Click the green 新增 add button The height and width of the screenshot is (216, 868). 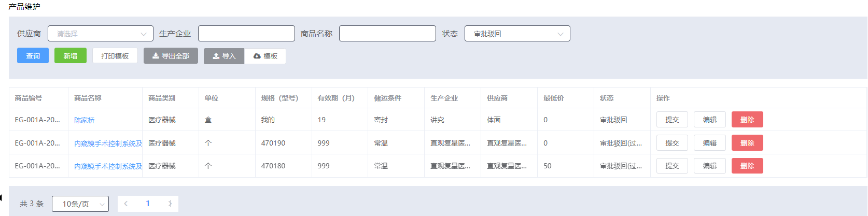pos(71,56)
